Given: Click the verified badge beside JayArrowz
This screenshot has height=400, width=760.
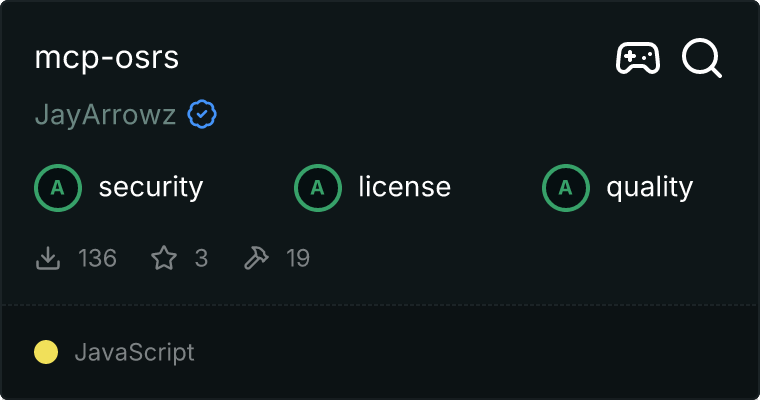Looking at the screenshot, I should point(202,115).
